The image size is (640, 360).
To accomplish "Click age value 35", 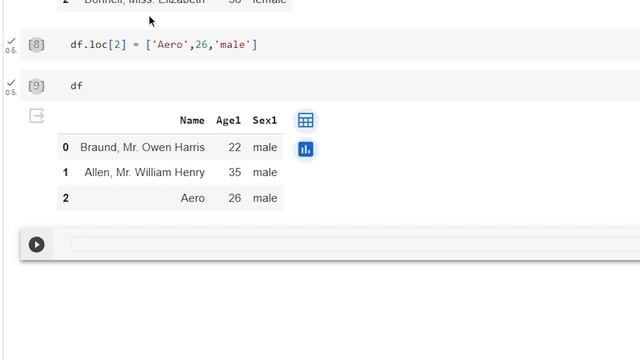I will point(235,172).
